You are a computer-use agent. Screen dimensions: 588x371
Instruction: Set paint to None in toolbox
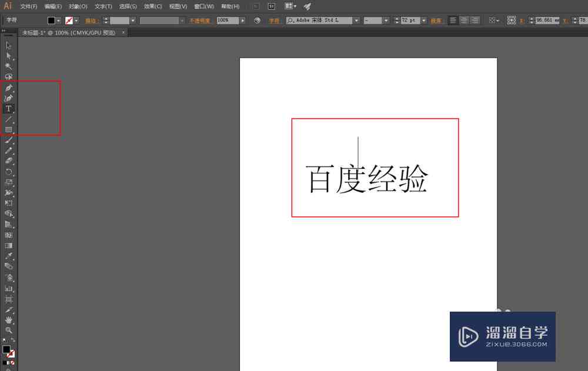[12, 363]
